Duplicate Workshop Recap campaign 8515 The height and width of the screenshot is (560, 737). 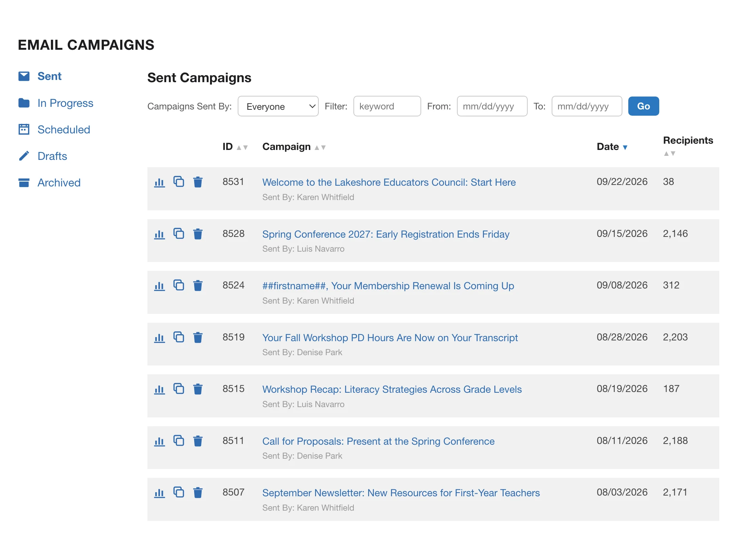click(179, 389)
